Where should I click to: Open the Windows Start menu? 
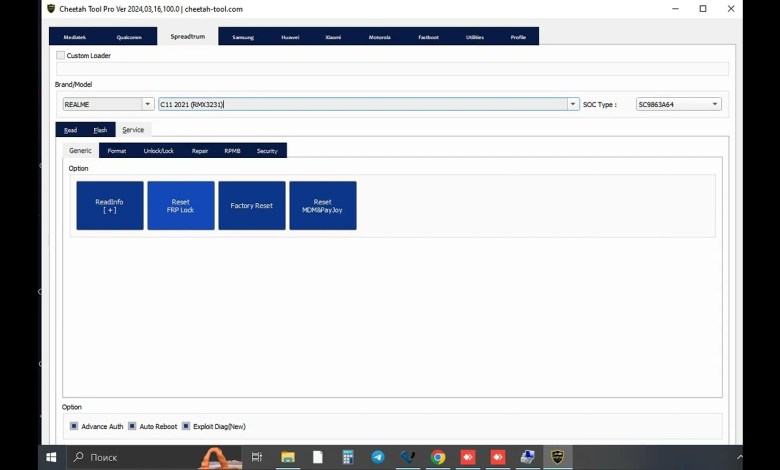pyautogui.click(x=51, y=457)
